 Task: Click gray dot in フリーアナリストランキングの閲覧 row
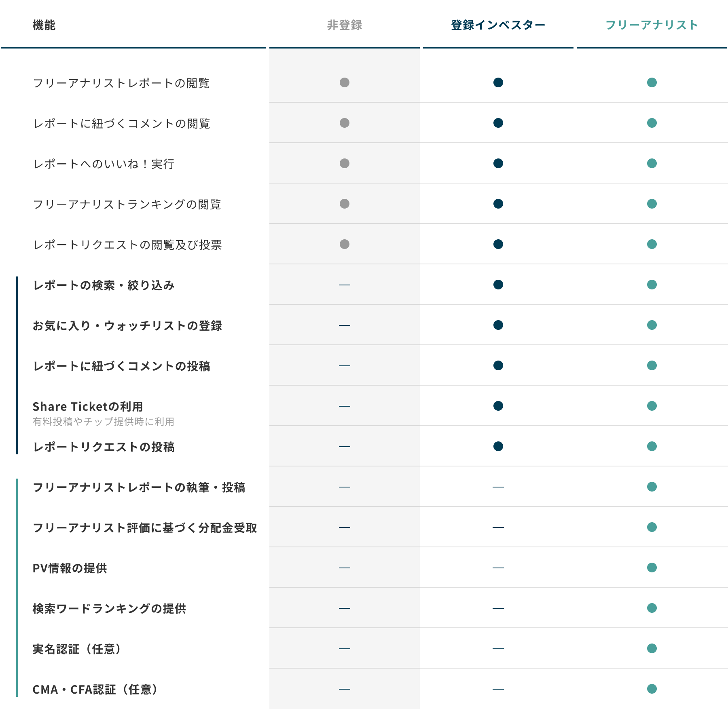point(344,204)
